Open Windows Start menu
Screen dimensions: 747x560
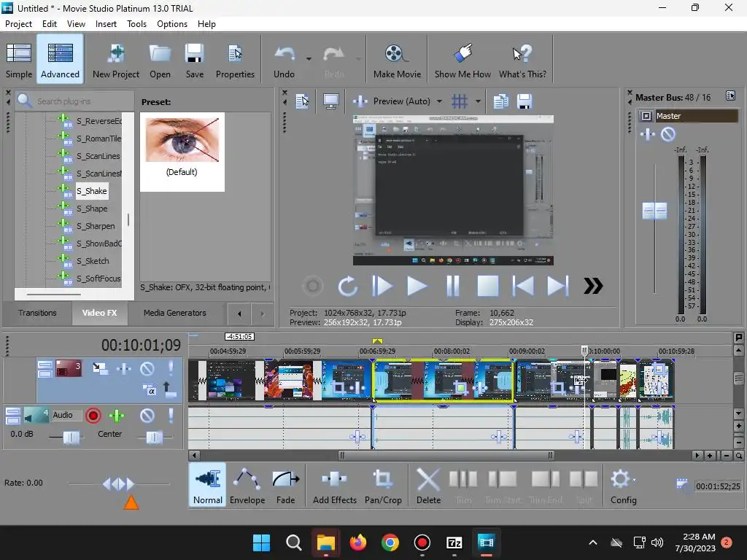click(261, 542)
